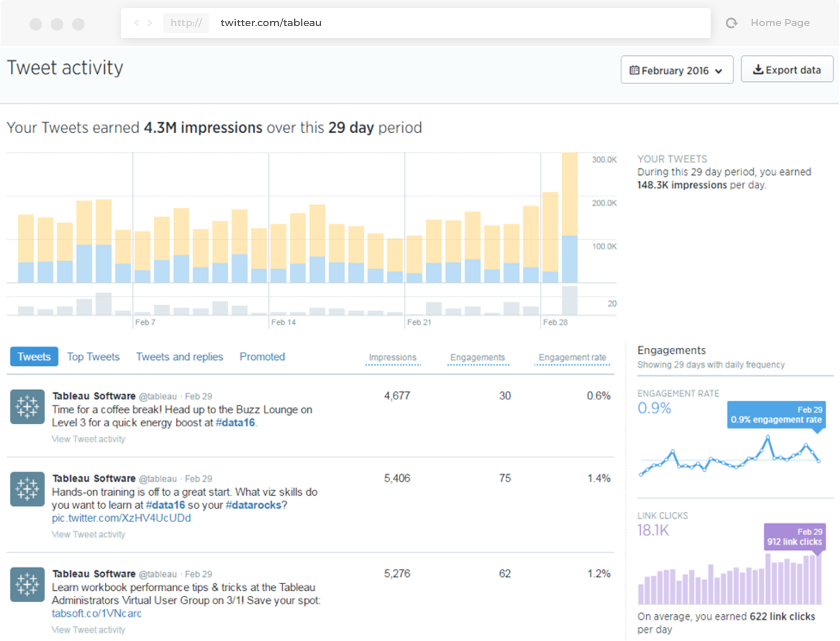
Task: Click the 75 engagements value
Action: point(505,478)
